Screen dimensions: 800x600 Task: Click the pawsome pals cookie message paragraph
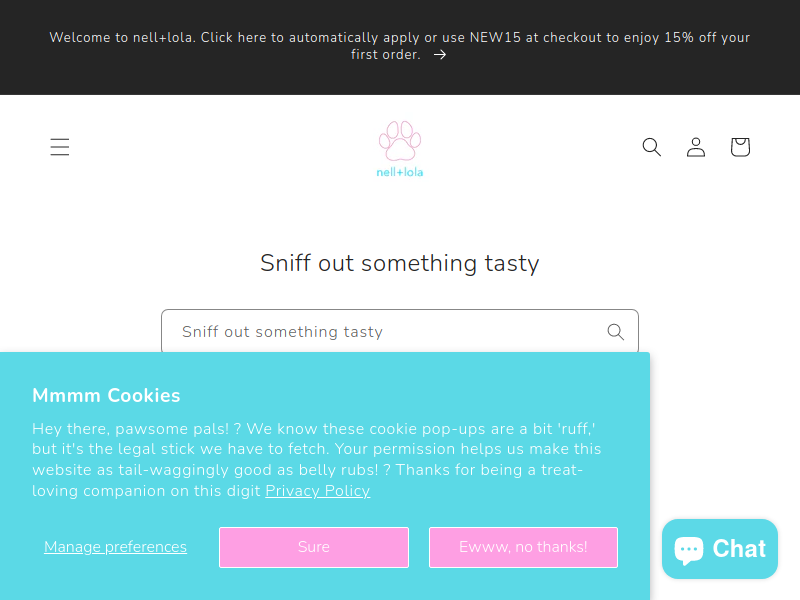tap(316, 460)
